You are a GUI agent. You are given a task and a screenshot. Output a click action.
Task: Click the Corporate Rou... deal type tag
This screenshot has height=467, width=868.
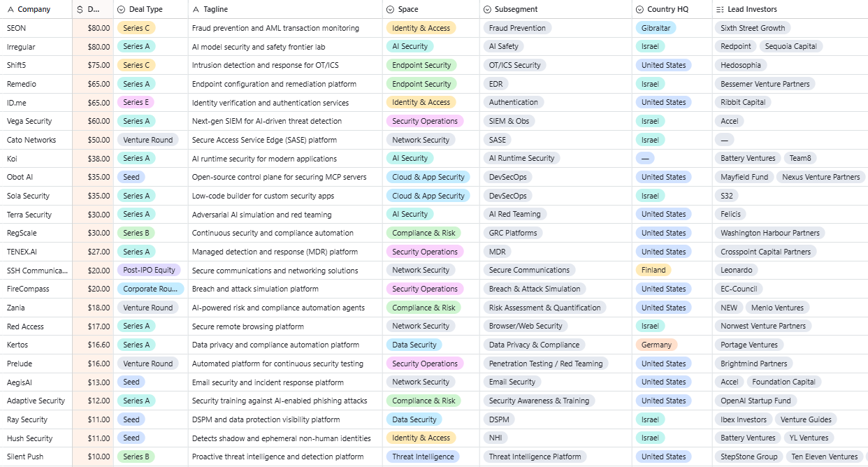tap(150, 289)
